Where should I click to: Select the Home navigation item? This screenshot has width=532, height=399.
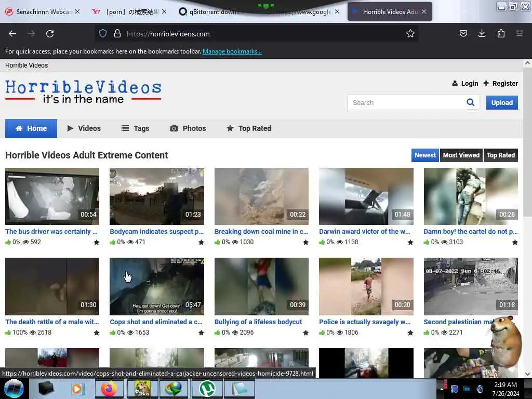[31, 128]
